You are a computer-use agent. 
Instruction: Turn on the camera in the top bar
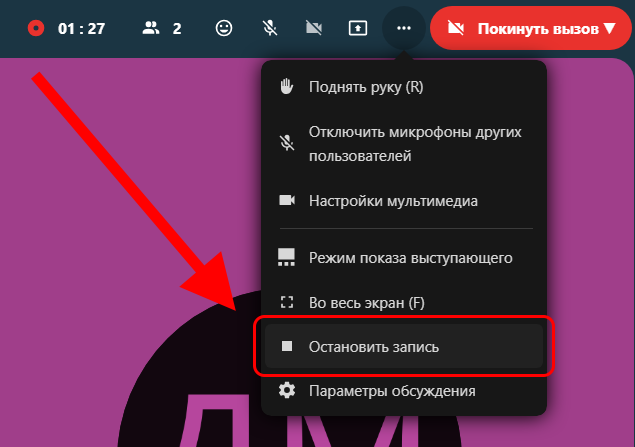[x=312, y=28]
